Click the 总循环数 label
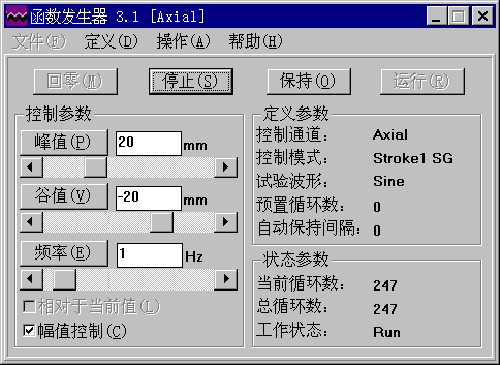 pos(292,307)
